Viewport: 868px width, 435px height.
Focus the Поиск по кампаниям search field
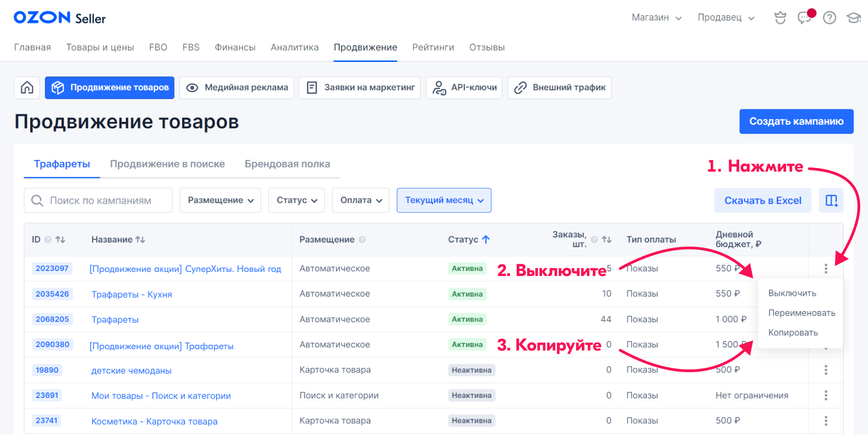pyautogui.click(x=98, y=201)
